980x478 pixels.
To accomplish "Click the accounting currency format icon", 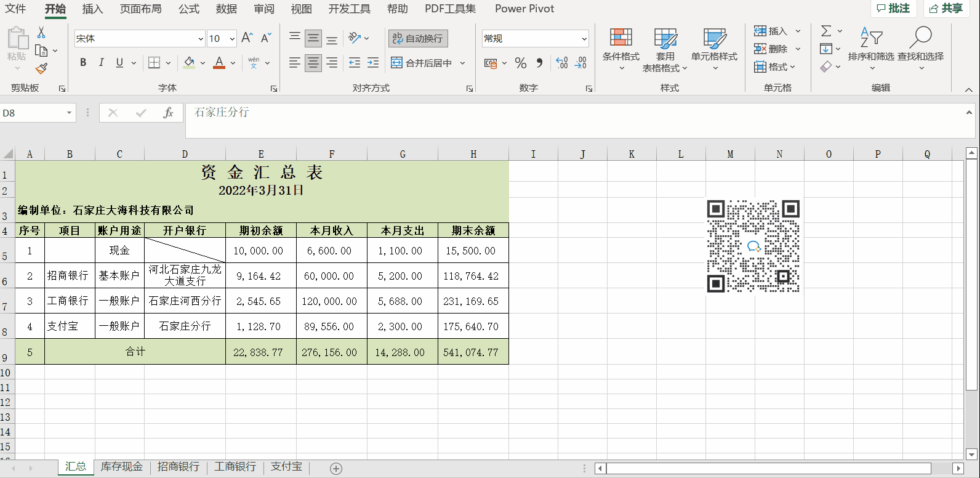I will coord(491,63).
